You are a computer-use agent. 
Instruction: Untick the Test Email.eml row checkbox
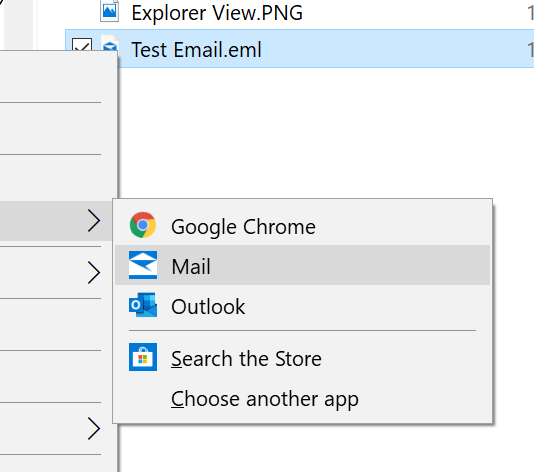(82, 44)
